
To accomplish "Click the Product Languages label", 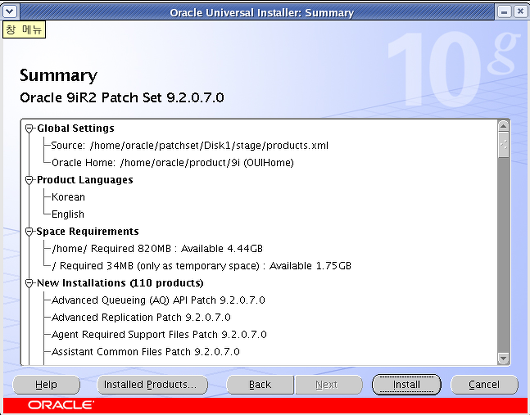I will pyautogui.click(x=85, y=180).
